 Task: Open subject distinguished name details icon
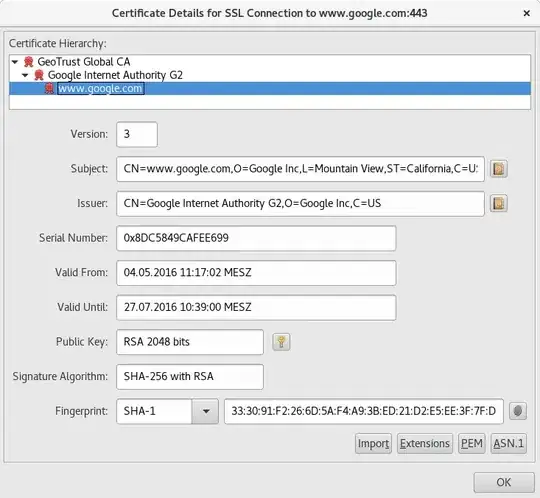coord(498,169)
